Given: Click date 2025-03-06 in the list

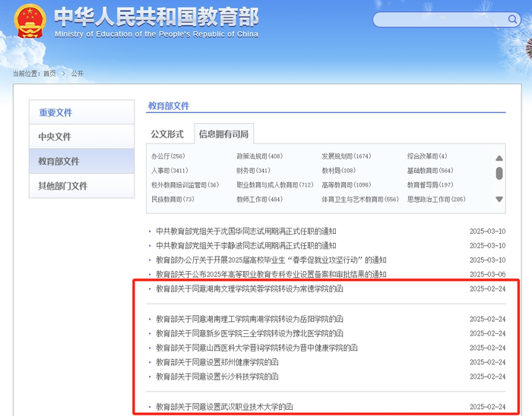Looking at the screenshot, I should (x=488, y=274).
